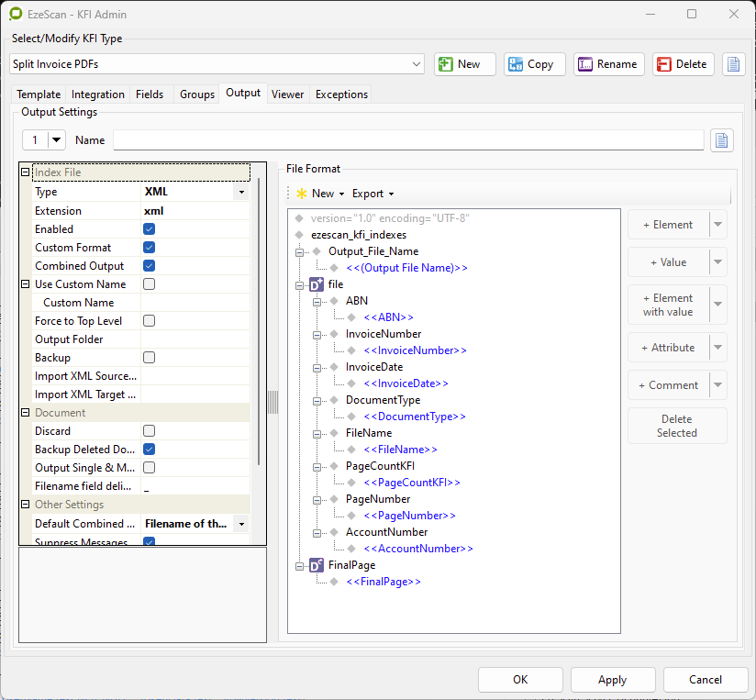Click the New KFI type button
Image resolution: width=756 pixels, height=700 pixels.
[x=464, y=64]
